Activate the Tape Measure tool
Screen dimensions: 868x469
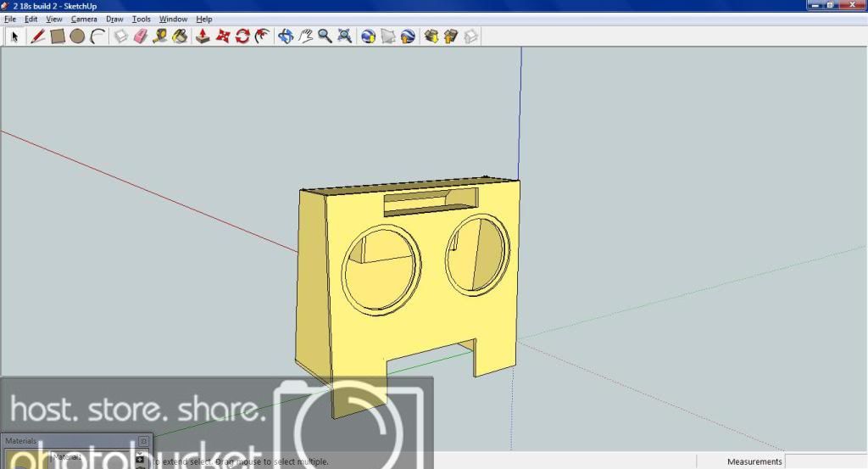pyautogui.click(x=160, y=36)
